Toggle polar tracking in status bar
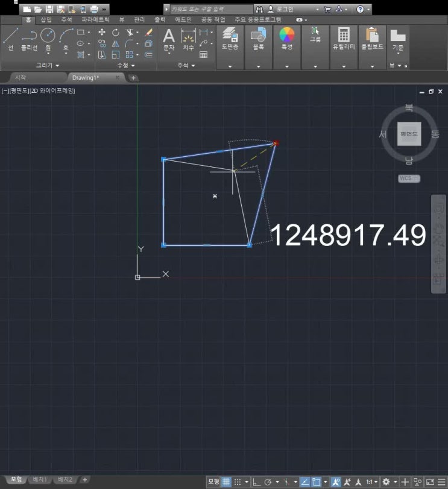The width and height of the screenshot is (448, 489). (x=268, y=482)
